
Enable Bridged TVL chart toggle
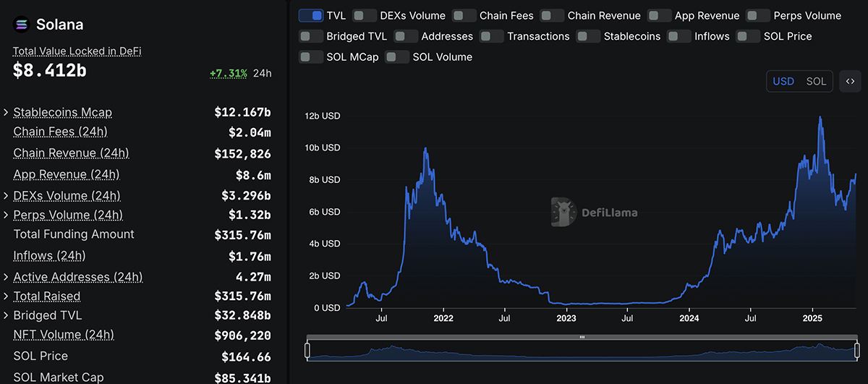click(x=310, y=36)
